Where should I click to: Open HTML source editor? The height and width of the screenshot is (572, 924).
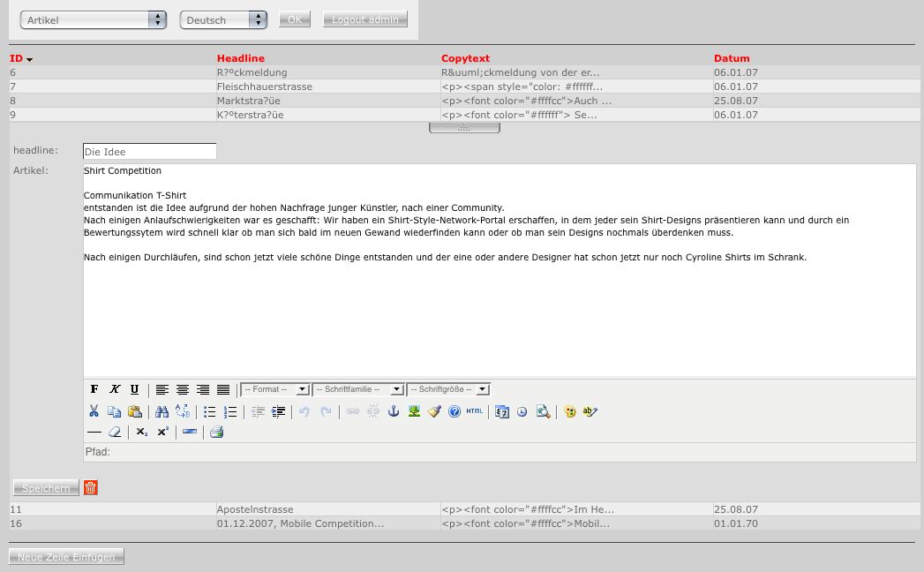tap(475, 411)
